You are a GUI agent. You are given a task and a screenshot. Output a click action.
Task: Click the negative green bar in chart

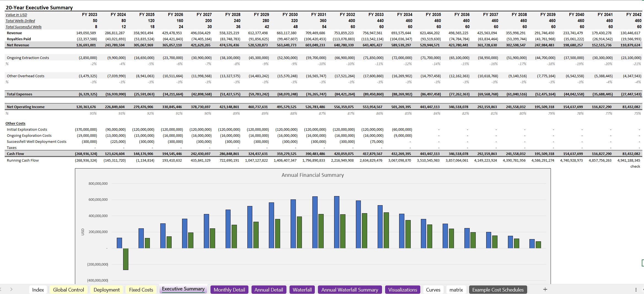[x=126, y=259]
